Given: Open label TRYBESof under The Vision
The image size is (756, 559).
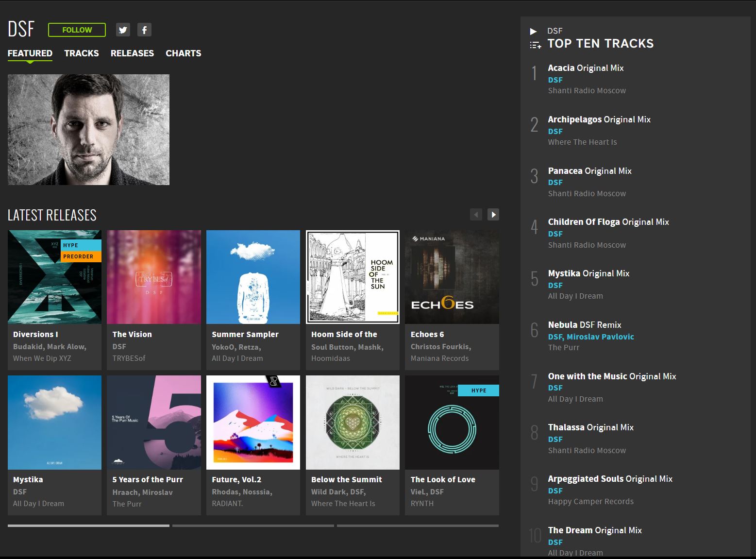Looking at the screenshot, I should pyautogui.click(x=129, y=358).
